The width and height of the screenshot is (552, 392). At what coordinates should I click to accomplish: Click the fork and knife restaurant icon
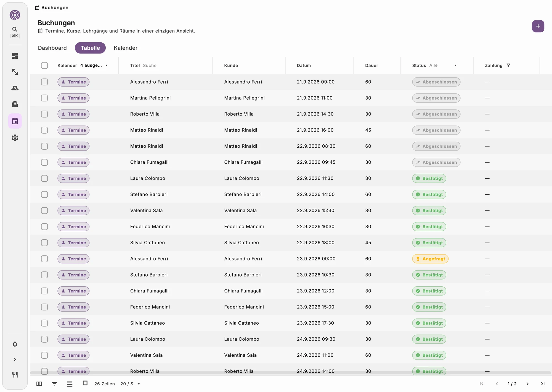coord(15,375)
